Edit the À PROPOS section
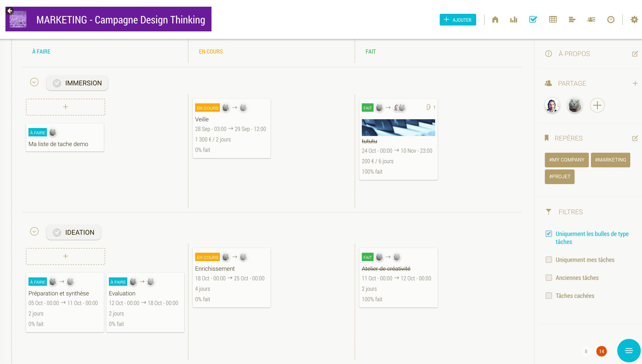This screenshot has width=642, height=364. point(635,54)
